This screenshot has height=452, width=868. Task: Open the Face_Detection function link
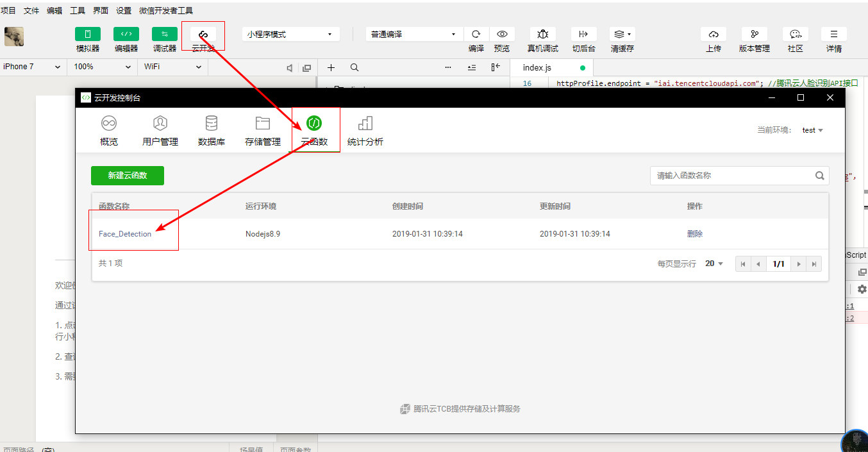tap(125, 234)
